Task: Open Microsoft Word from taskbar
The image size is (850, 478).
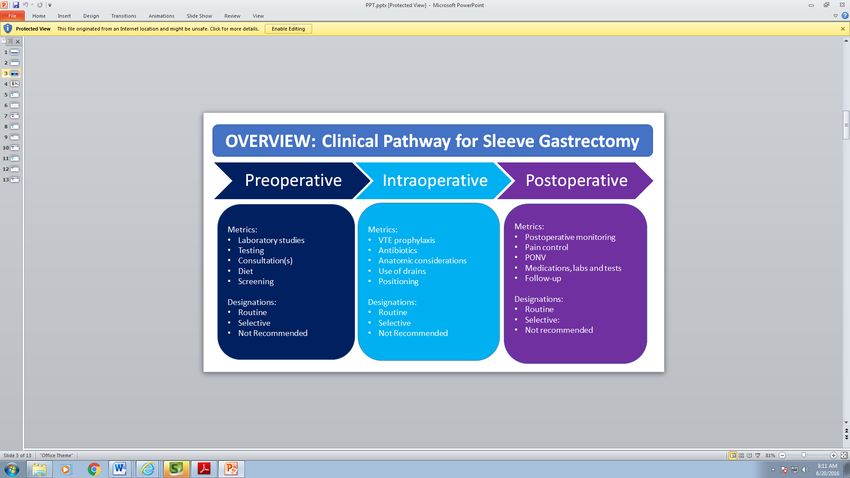Action: pyautogui.click(x=120, y=469)
